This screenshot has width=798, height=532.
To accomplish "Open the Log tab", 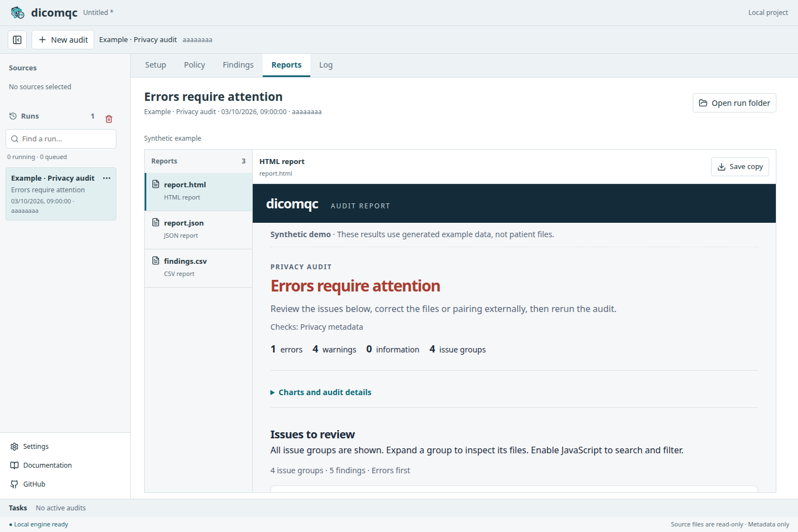I will pyautogui.click(x=326, y=65).
